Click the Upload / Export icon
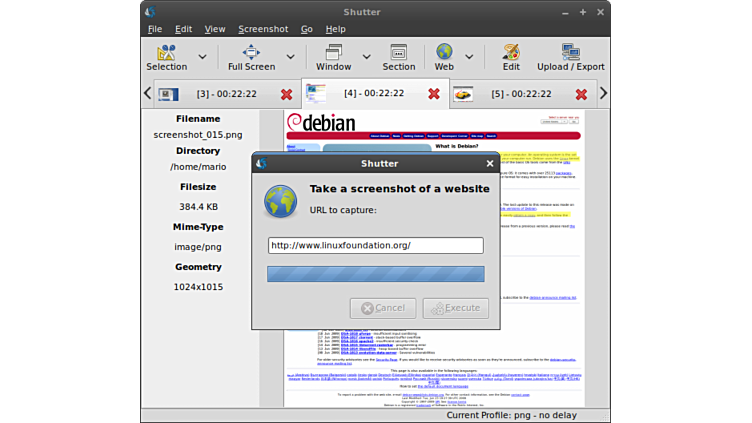This screenshot has height=423, width=752. pyautogui.click(x=570, y=52)
